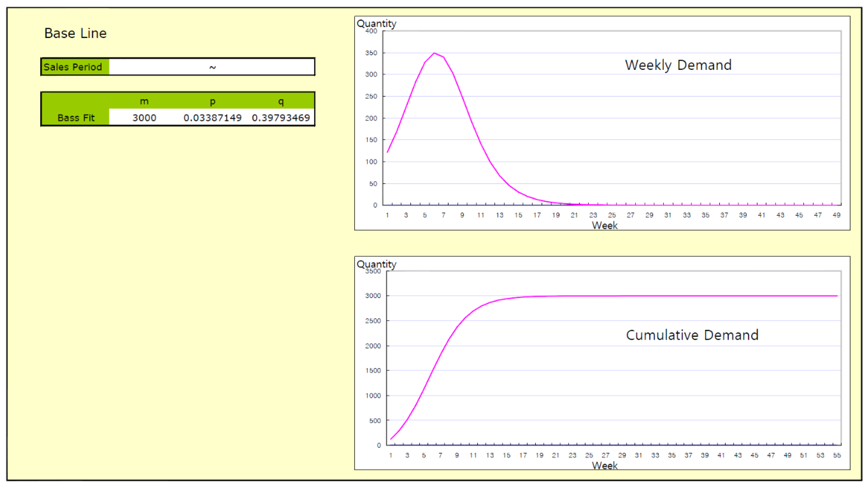Click the Week axis label under the Weekly Demand chart
This screenshot has height=489, width=868.
click(x=604, y=225)
